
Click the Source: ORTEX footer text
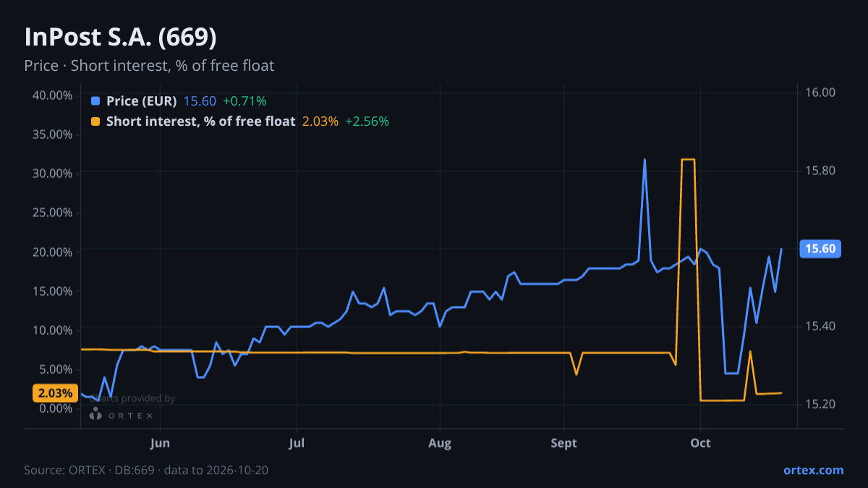146,470
